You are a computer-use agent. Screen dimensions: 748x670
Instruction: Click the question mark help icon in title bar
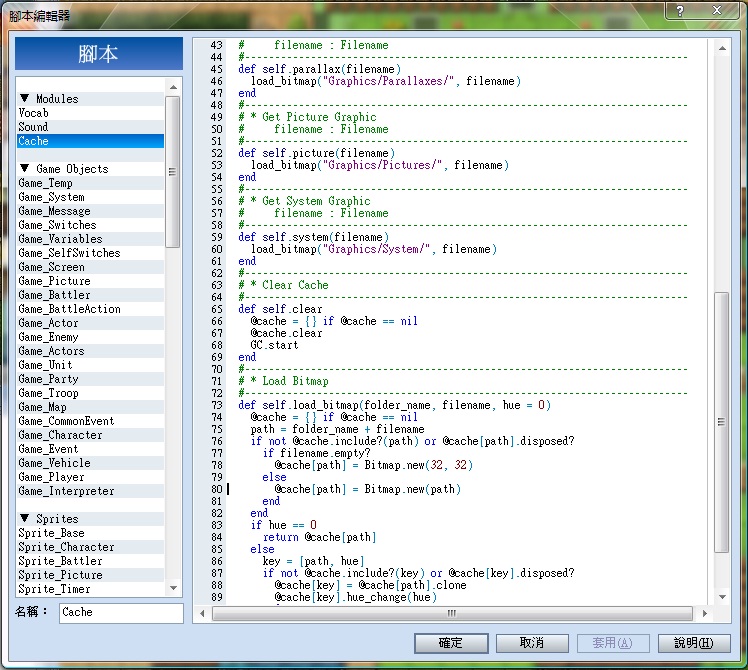(680, 10)
